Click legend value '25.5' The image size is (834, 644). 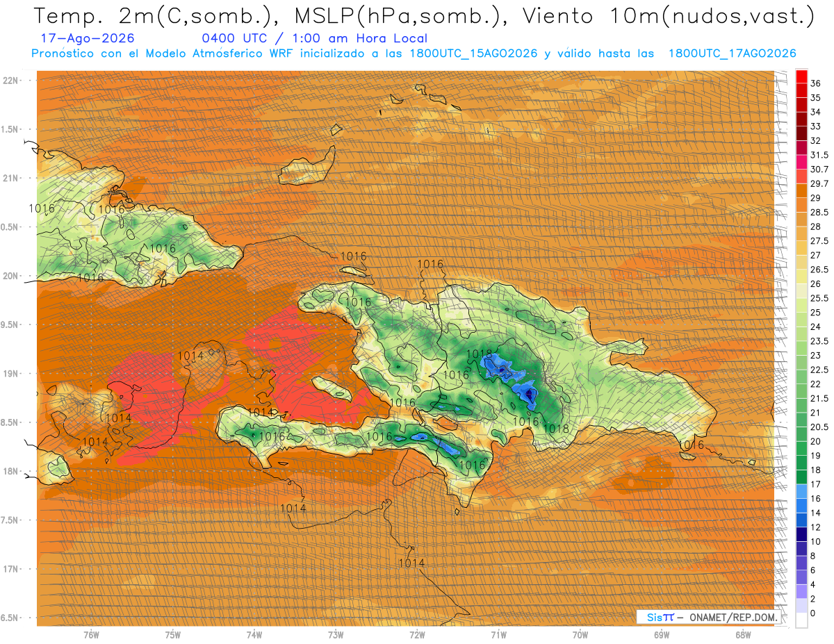819,298
